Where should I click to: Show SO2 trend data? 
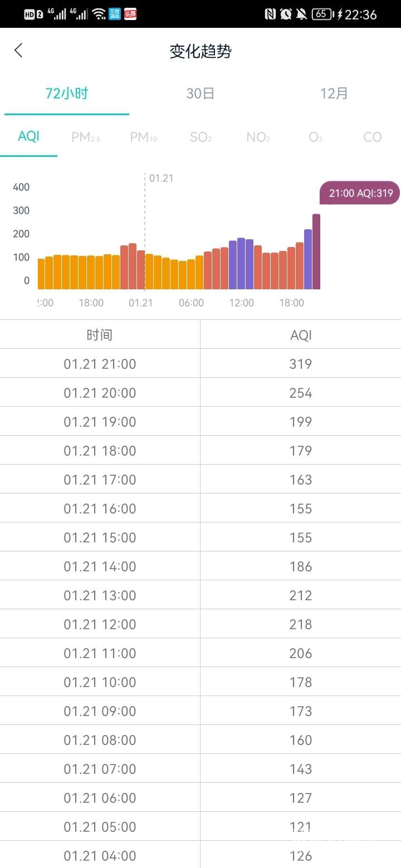[200, 137]
